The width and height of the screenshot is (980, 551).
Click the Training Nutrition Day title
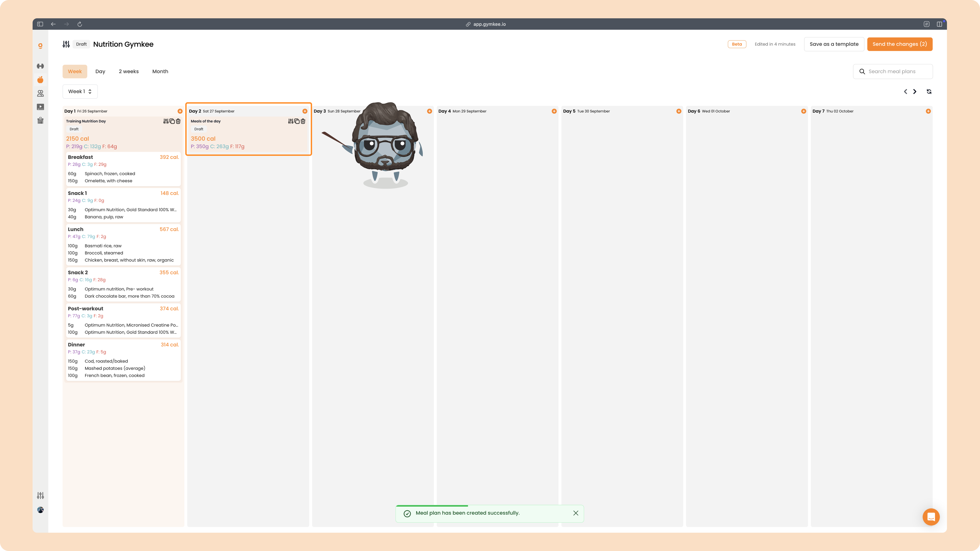86,121
